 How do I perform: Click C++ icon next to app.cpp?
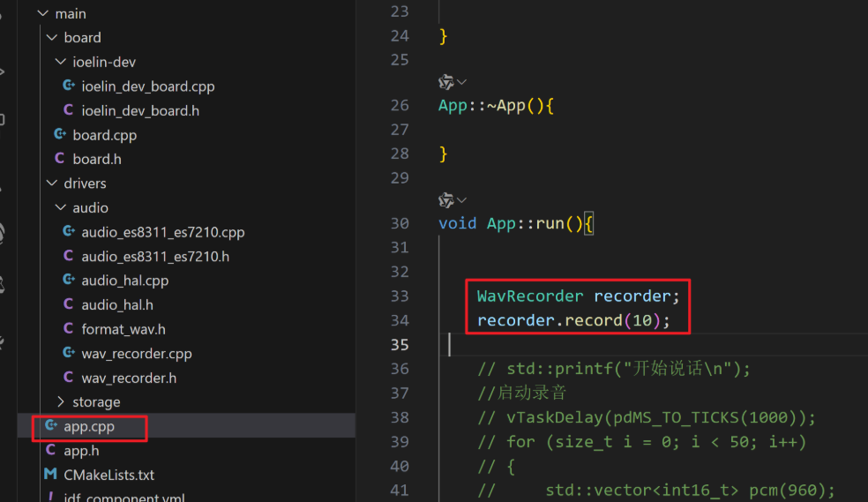[51, 425]
